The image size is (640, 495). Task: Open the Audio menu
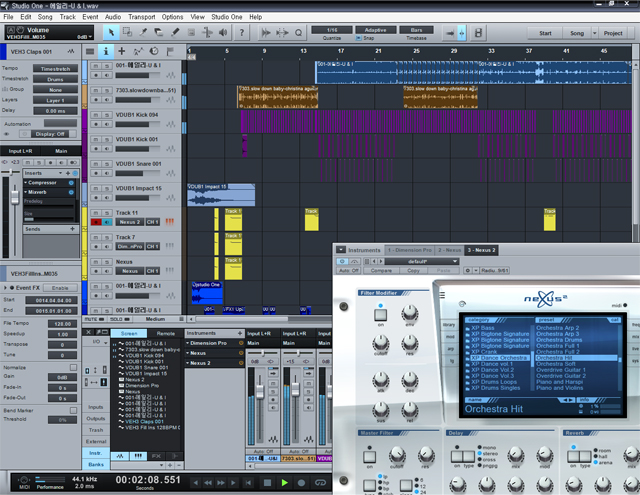113,17
